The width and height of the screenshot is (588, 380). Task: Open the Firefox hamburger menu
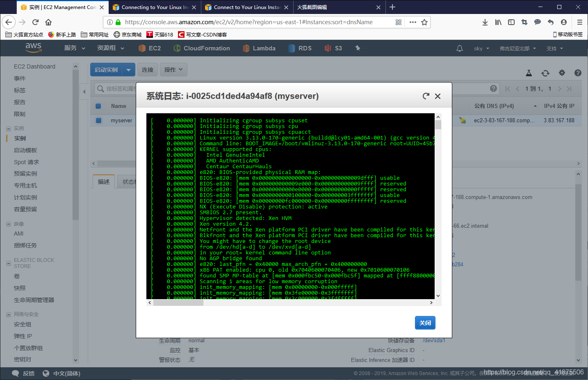click(580, 22)
